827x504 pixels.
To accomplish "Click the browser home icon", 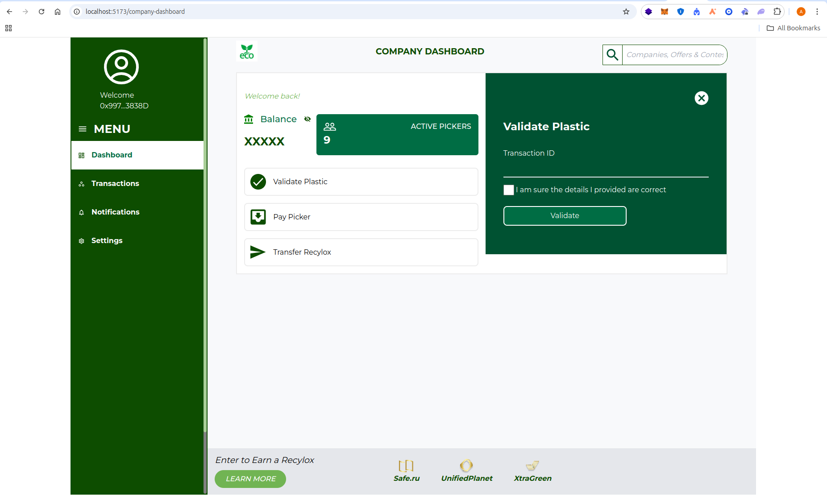I will (x=58, y=12).
